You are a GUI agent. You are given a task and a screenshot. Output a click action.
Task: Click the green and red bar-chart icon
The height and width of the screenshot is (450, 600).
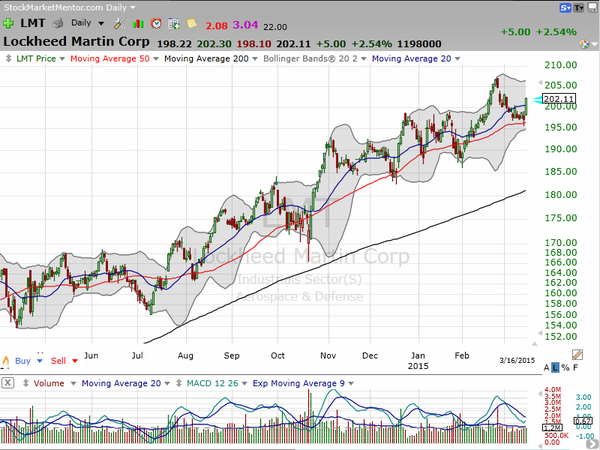coord(138,24)
